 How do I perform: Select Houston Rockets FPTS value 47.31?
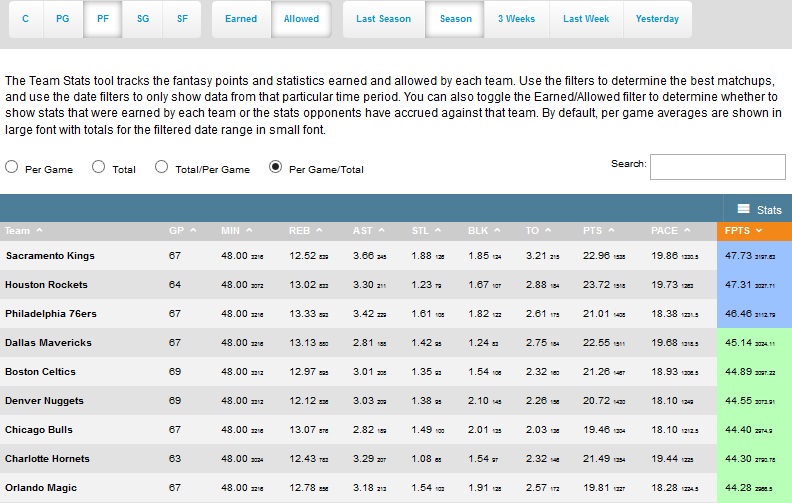point(738,285)
